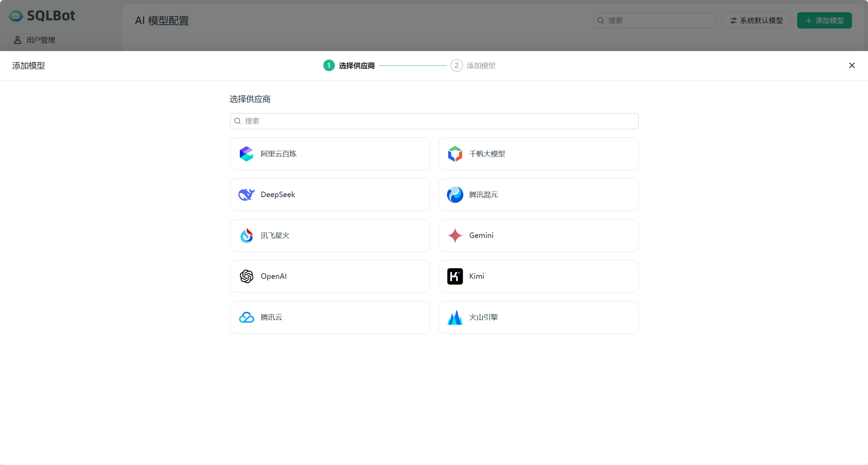The width and height of the screenshot is (868, 465).
Task: Click the 阿里云百炼 provider logo icon
Action: tap(246, 154)
